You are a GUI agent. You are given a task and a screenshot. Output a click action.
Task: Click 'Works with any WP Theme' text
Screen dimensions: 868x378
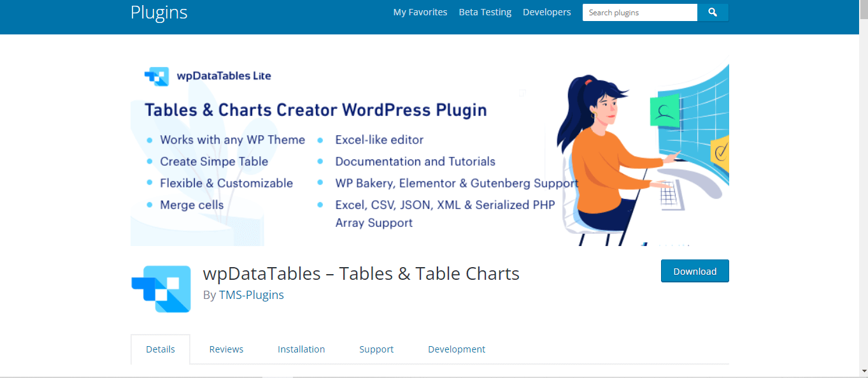(x=232, y=140)
